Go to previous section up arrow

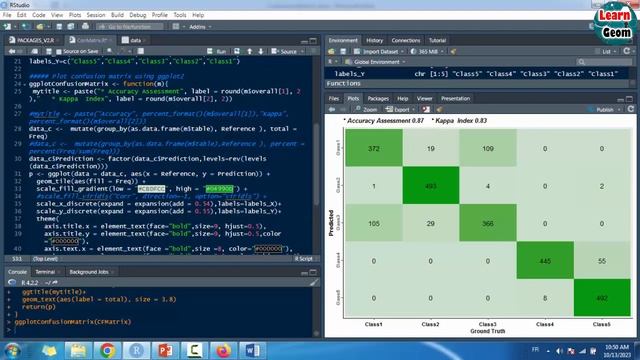coord(249,51)
